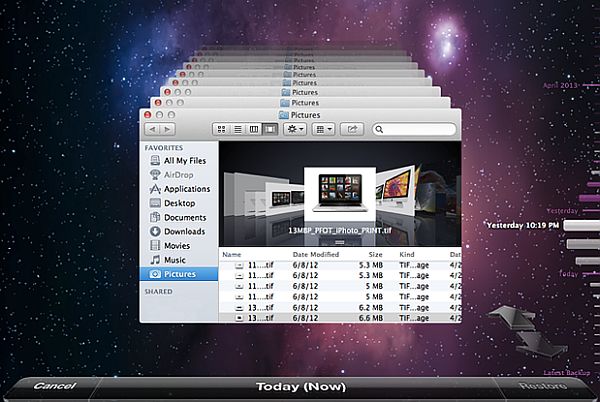The image size is (600, 402).
Task: Open Documents folder in sidebar
Action: (x=179, y=217)
